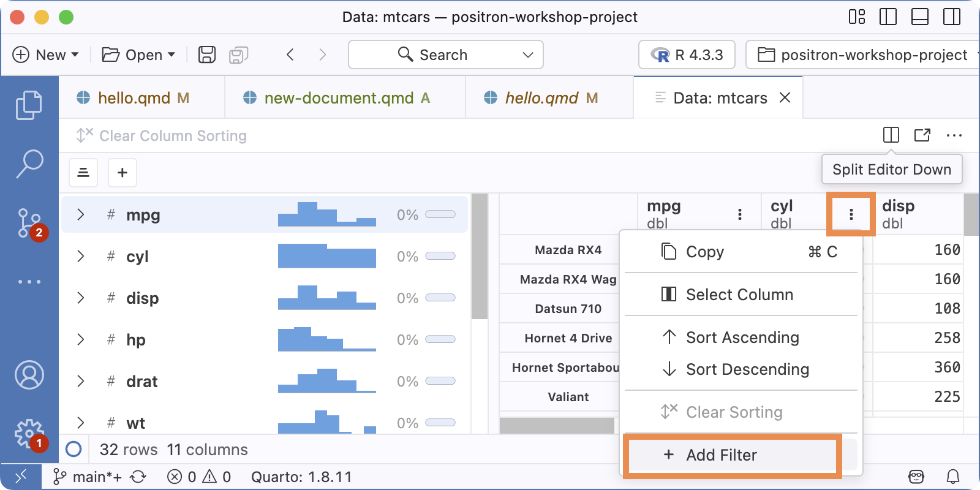Screen dimensions: 980x490
Task: Add a filter with the plus button
Action: pyautogui.click(x=123, y=173)
